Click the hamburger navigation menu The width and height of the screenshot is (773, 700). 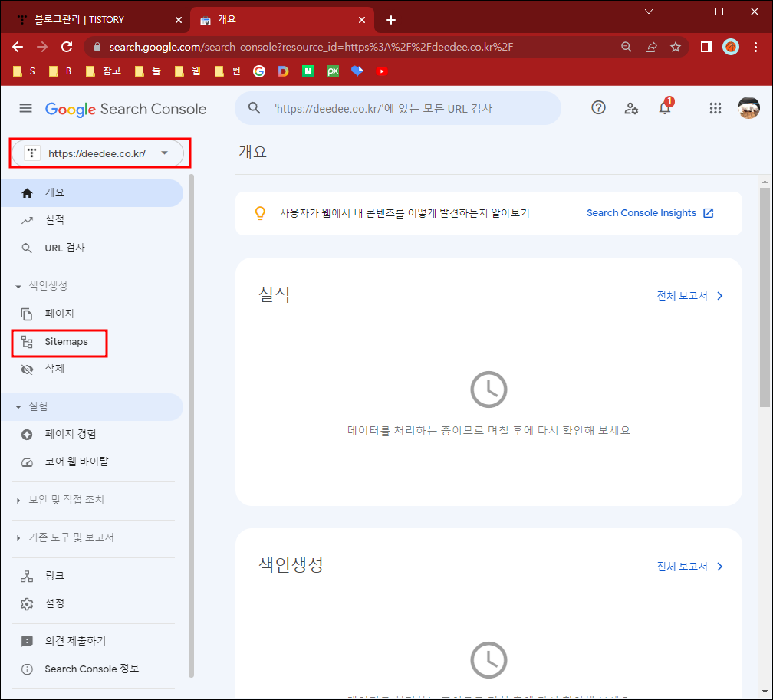click(x=25, y=108)
